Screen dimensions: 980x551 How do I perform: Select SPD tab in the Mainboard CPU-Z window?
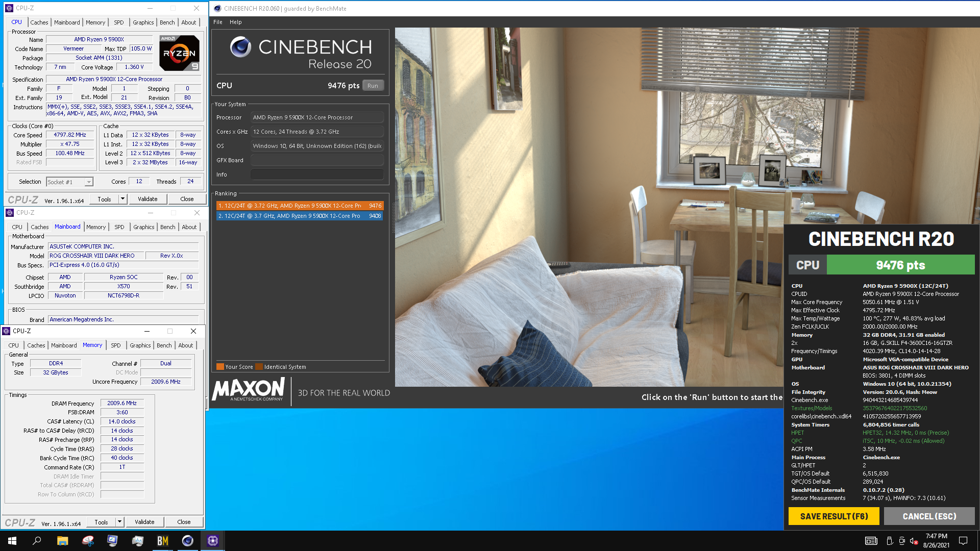tap(119, 227)
